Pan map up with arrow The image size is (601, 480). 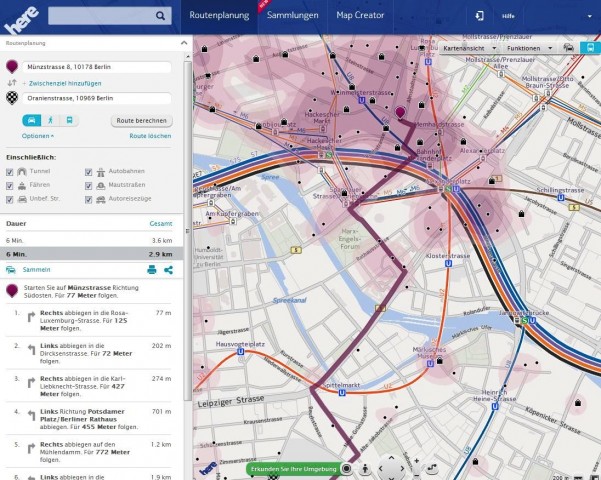391,458
